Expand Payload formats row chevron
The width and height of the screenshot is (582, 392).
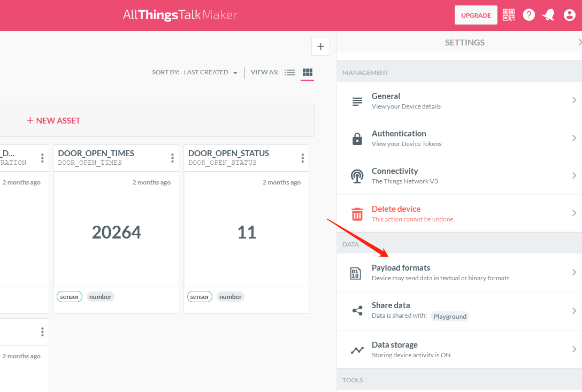point(574,272)
